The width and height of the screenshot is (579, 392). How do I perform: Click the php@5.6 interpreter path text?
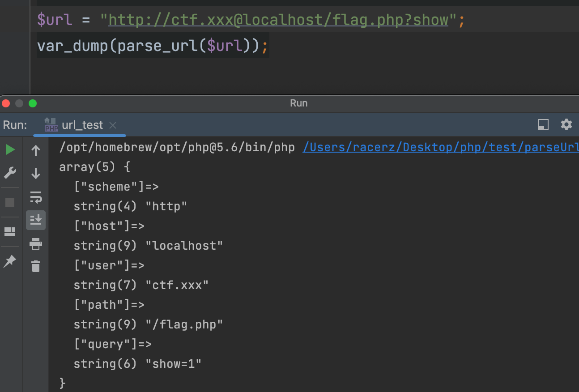click(177, 147)
